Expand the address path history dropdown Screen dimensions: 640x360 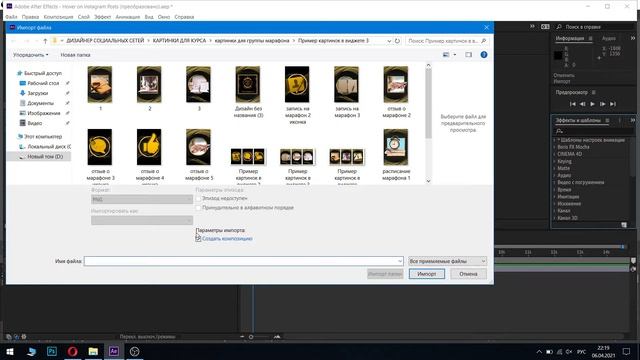[x=389, y=41]
